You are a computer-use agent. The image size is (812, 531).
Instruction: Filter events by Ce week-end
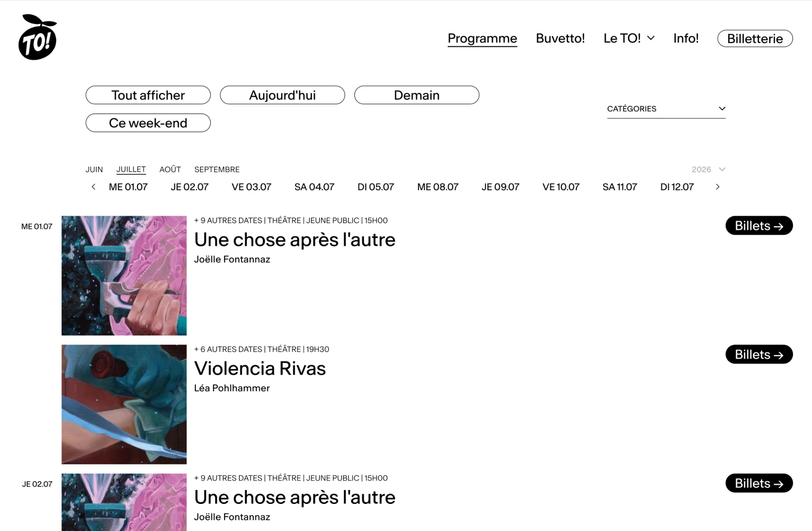148,123
